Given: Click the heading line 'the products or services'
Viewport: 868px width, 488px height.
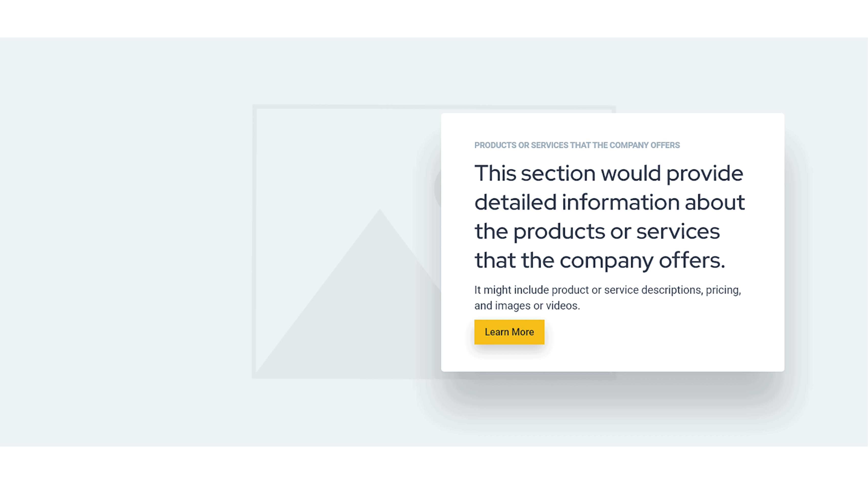Looking at the screenshot, I should (x=597, y=232).
